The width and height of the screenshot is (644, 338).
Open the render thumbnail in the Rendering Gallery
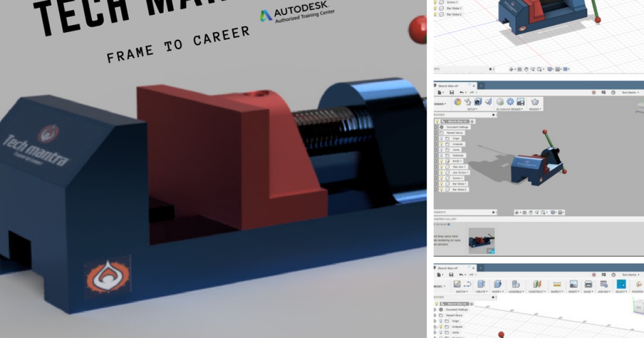click(x=481, y=241)
